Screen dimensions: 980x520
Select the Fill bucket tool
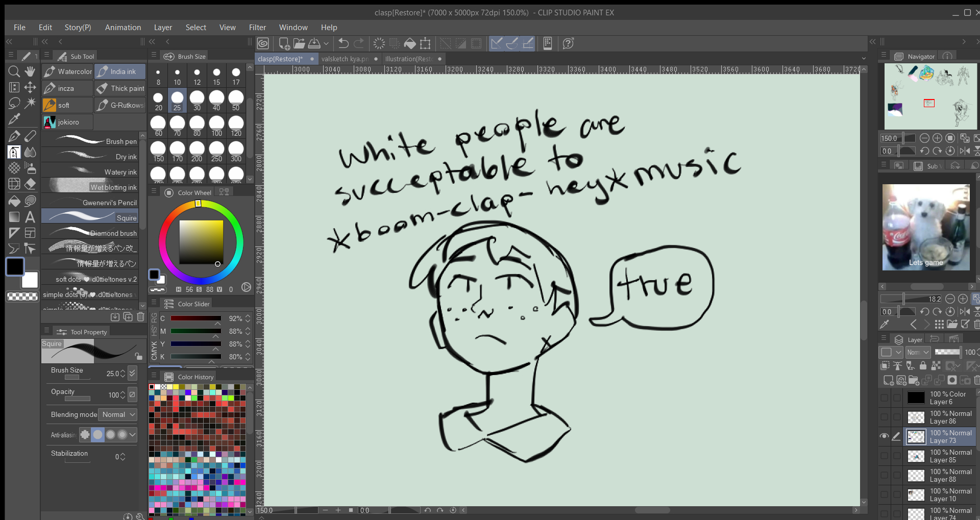point(14,201)
